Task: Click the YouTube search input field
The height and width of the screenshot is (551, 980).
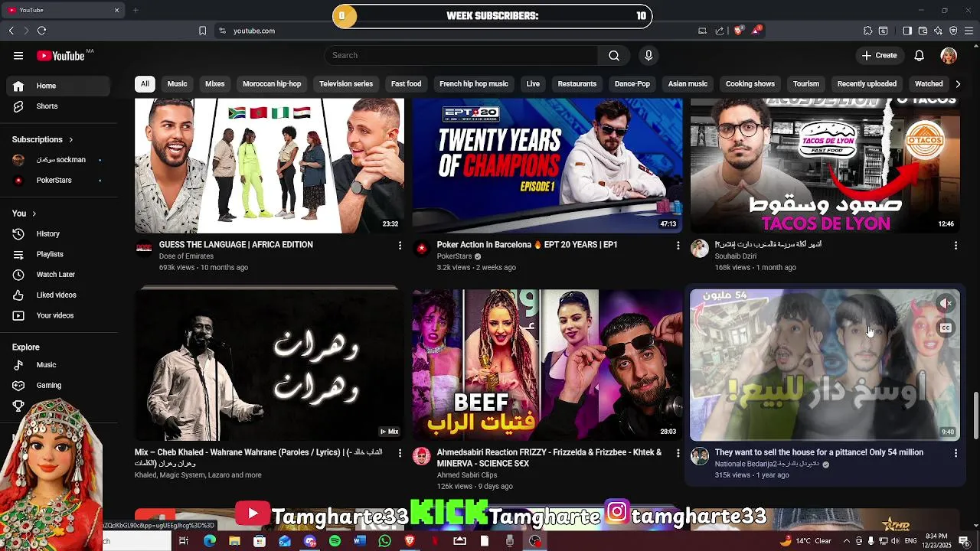Action: tap(461, 55)
